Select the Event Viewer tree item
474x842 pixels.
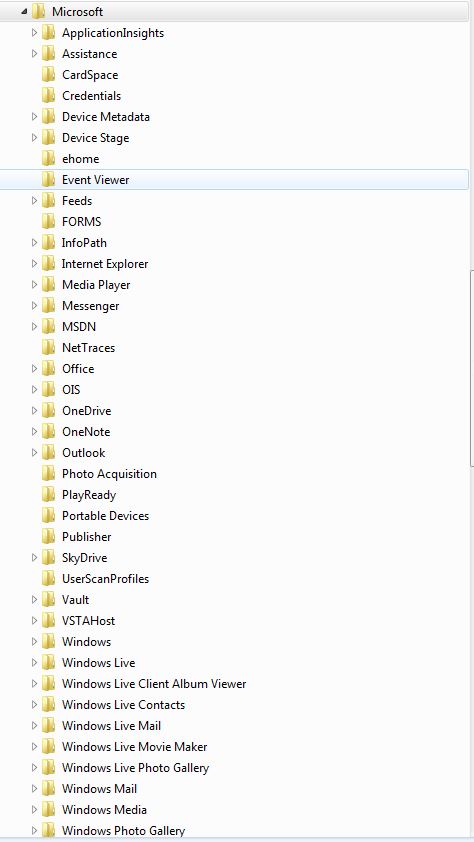tap(234, 179)
